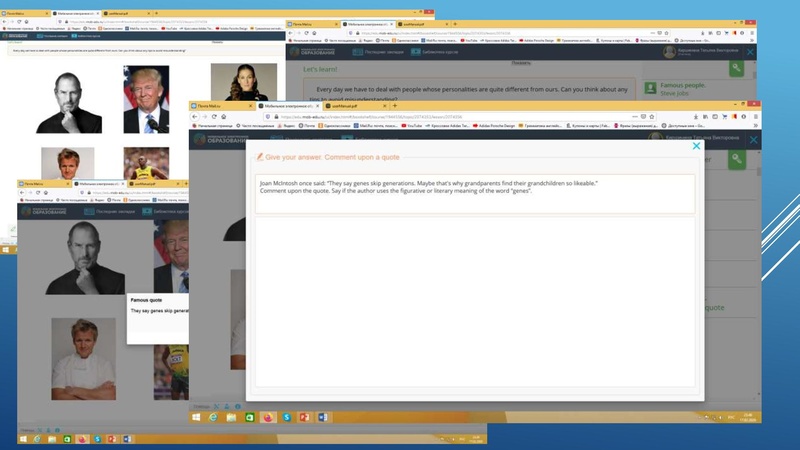Click the green key button beside the dialog
Image resolution: width=800 pixels, height=450 pixels.
click(736, 159)
